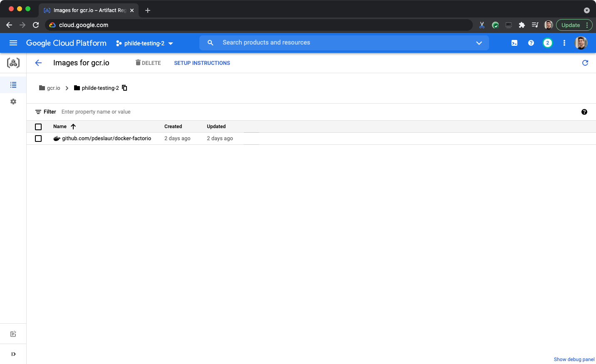The width and height of the screenshot is (596, 364).
Task: Open the three-dot settings menu in header
Action: (x=564, y=43)
